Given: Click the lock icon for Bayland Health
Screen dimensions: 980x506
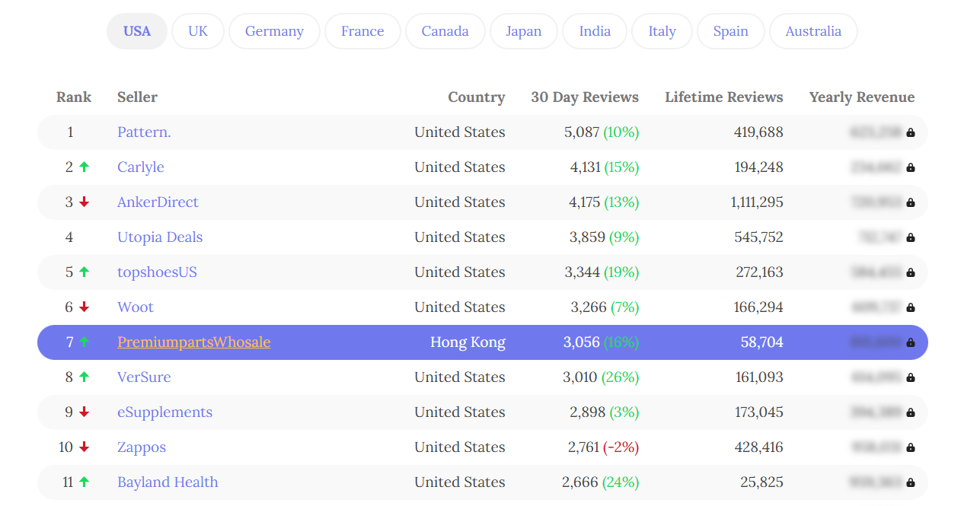Looking at the screenshot, I should [x=911, y=482].
